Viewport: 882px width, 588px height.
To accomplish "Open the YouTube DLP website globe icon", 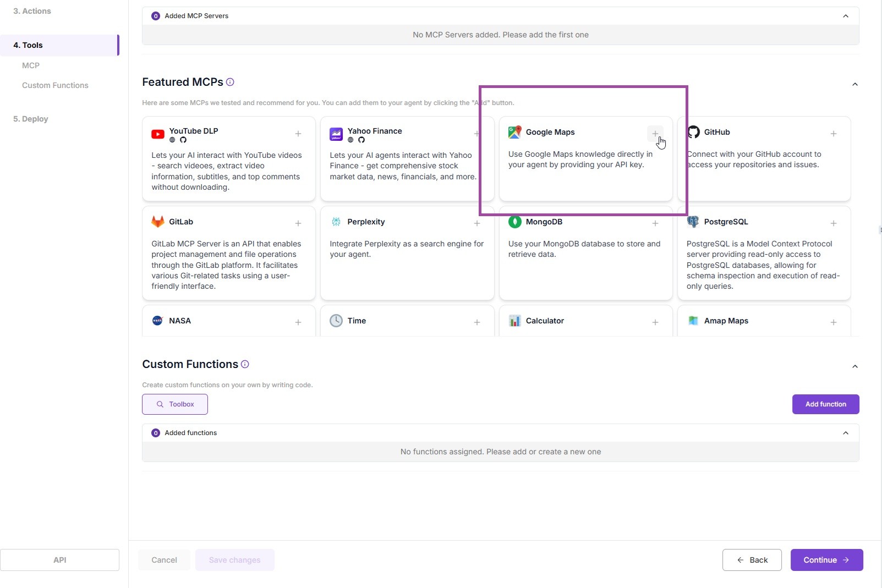I will click(x=172, y=140).
